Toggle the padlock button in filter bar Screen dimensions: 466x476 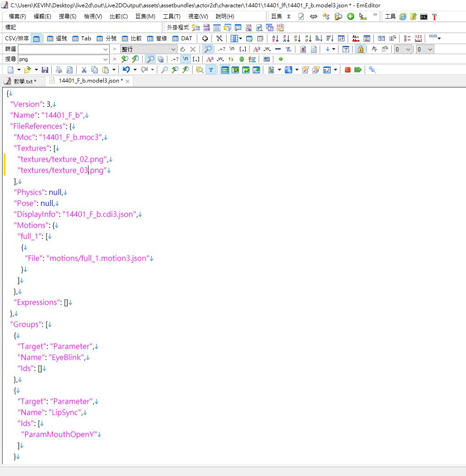360,49
